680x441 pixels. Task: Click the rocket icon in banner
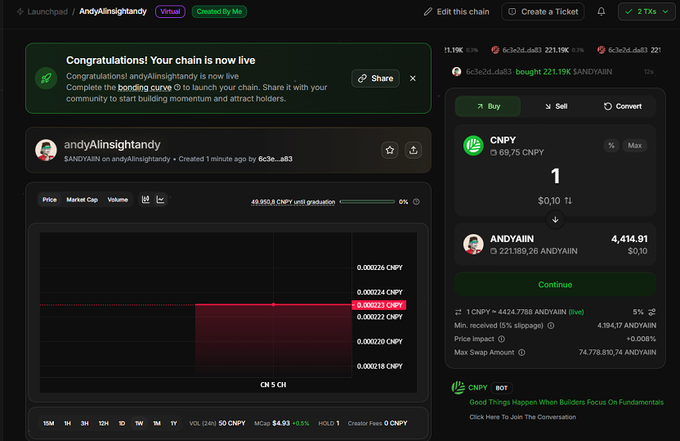click(46, 78)
